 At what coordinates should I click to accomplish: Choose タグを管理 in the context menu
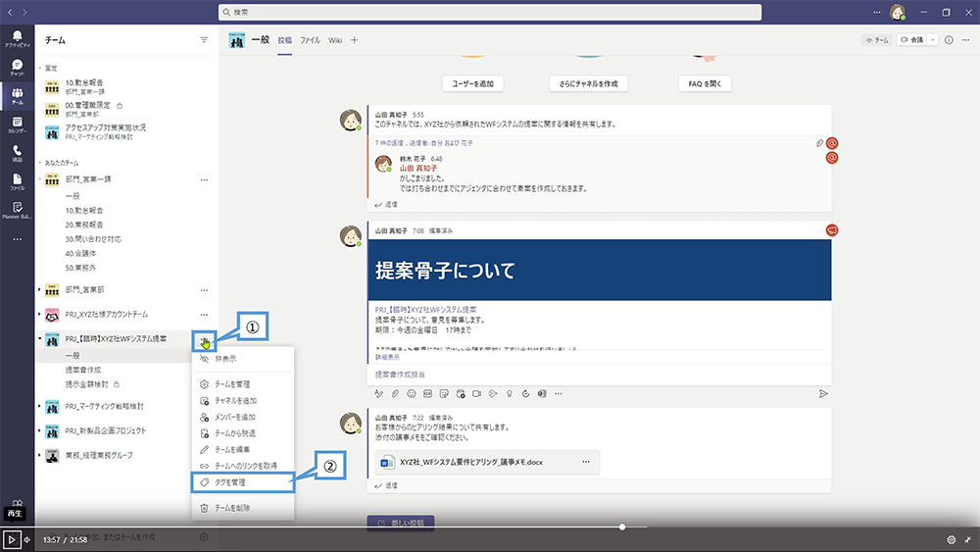242,482
